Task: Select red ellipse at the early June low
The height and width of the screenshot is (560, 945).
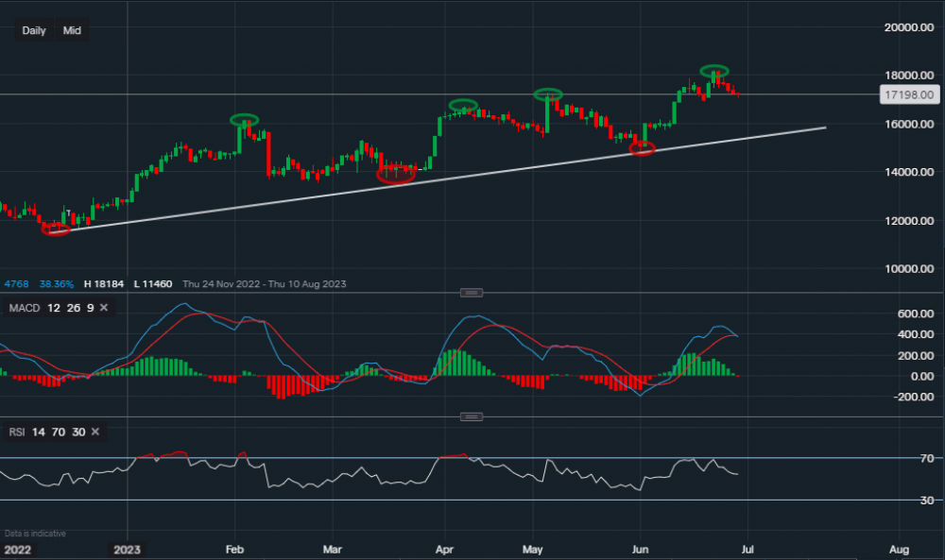Action: pyautogui.click(x=643, y=148)
